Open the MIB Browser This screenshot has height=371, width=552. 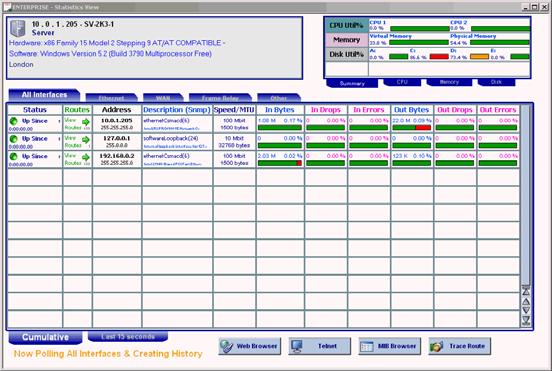tap(389, 346)
